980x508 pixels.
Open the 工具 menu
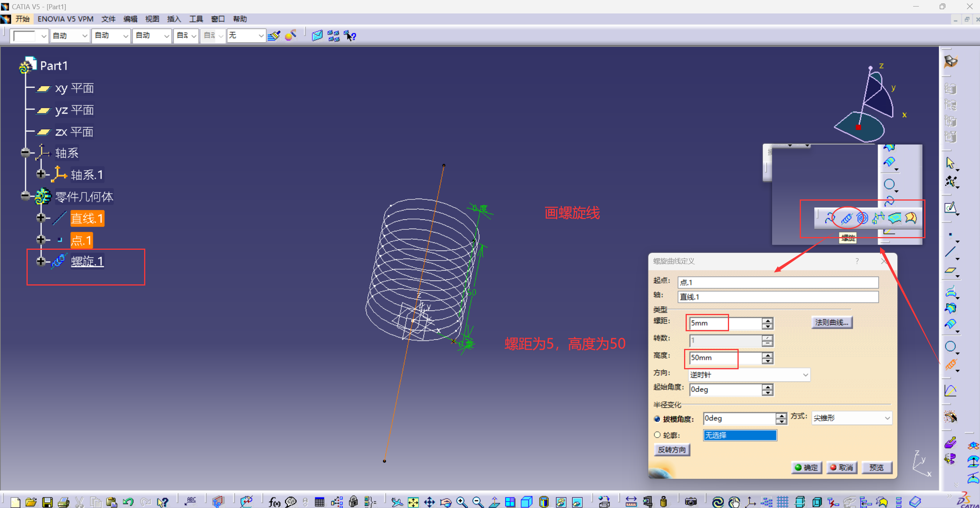point(196,19)
